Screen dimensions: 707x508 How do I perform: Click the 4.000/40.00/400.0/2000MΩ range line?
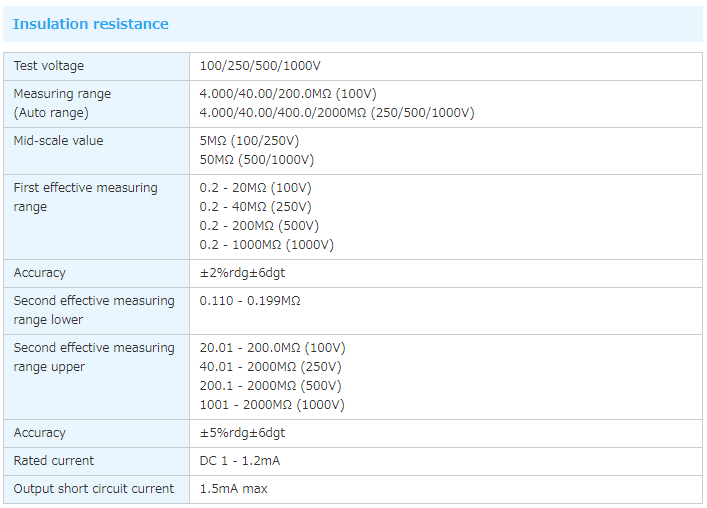(x=337, y=113)
